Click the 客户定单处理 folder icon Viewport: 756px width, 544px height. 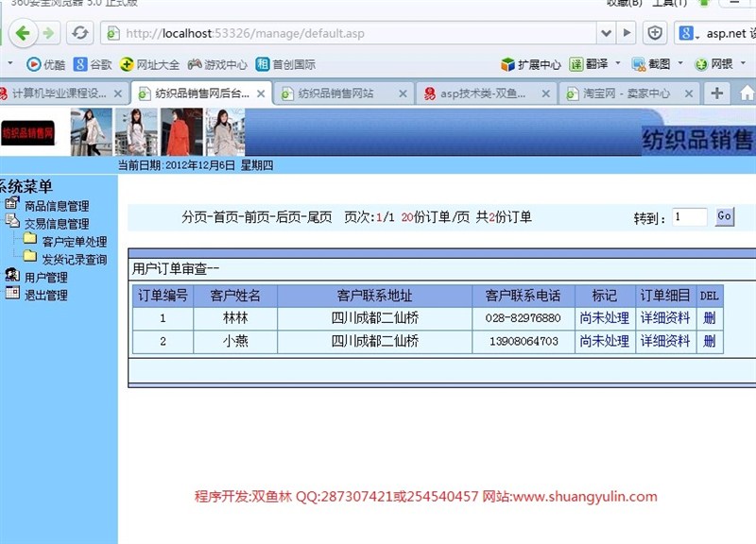point(30,238)
